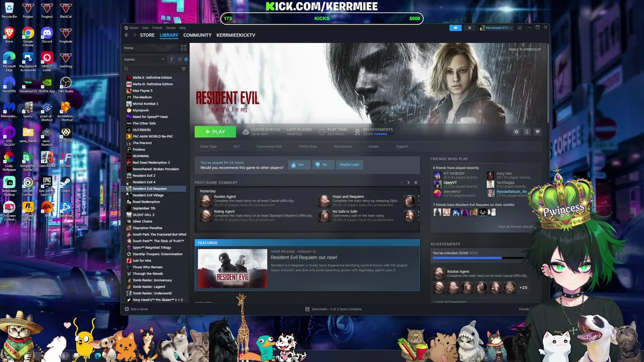Click the green PLAY button
644x362 pixels.
click(x=215, y=132)
